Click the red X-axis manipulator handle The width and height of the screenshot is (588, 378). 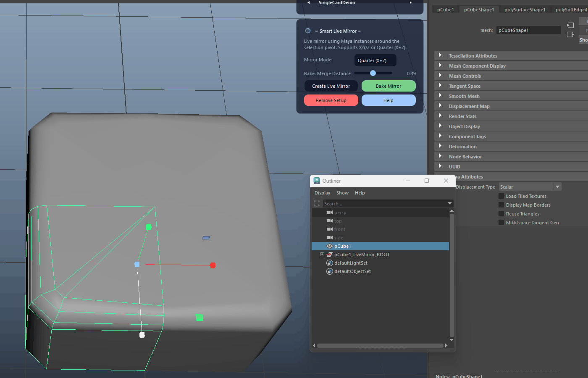[213, 265]
